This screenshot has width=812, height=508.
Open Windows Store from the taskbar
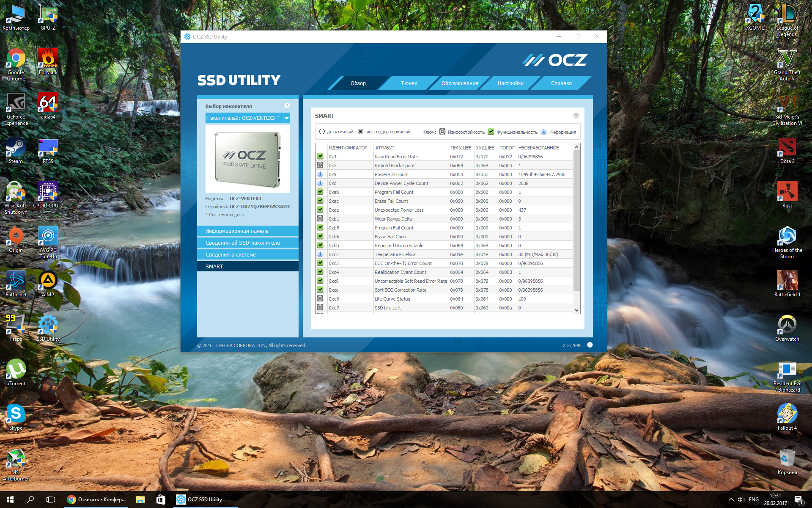[x=161, y=500]
